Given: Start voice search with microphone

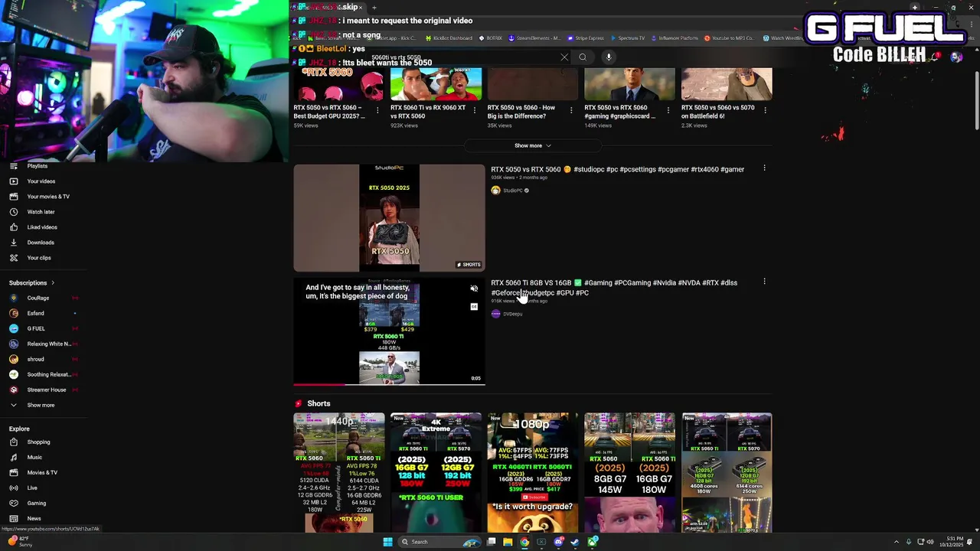Looking at the screenshot, I should click(x=609, y=57).
